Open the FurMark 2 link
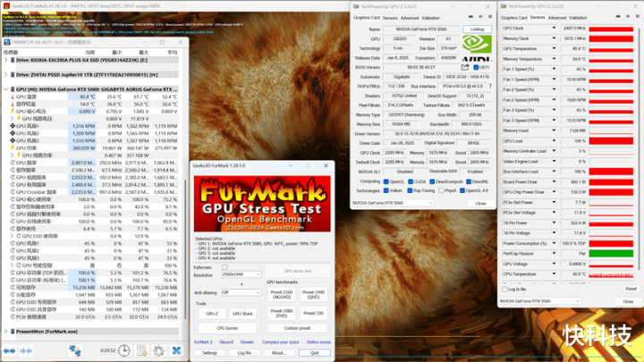 point(203,341)
